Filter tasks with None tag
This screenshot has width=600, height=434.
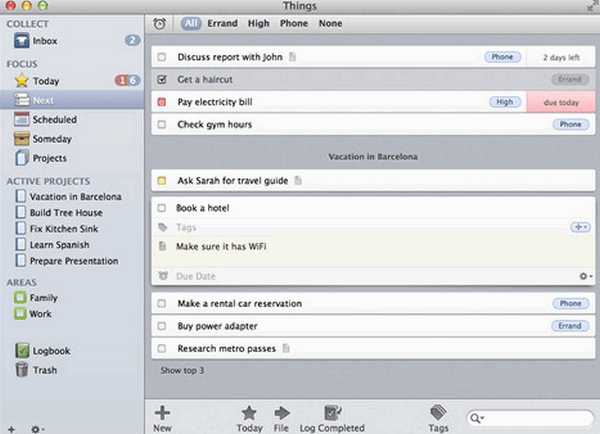coord(331,23)
